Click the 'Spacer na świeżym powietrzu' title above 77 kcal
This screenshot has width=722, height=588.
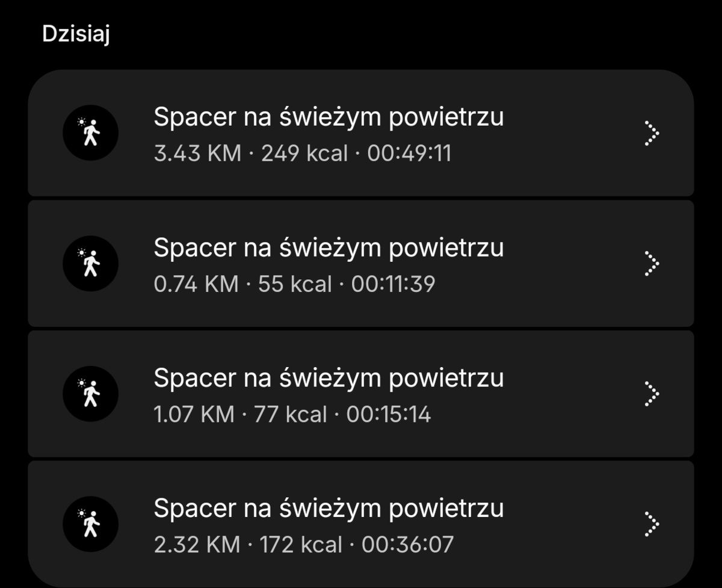point(329,379)
